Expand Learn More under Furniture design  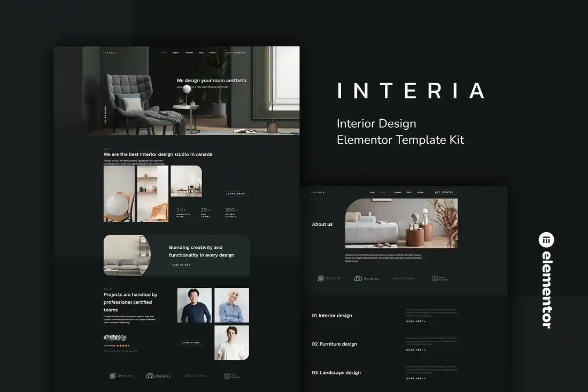(x=415, y=350)
